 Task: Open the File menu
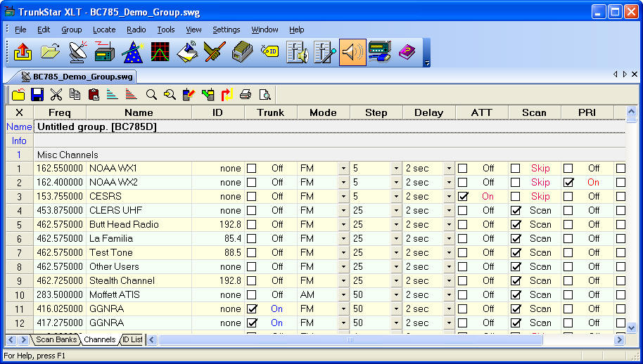click(20, 30)
